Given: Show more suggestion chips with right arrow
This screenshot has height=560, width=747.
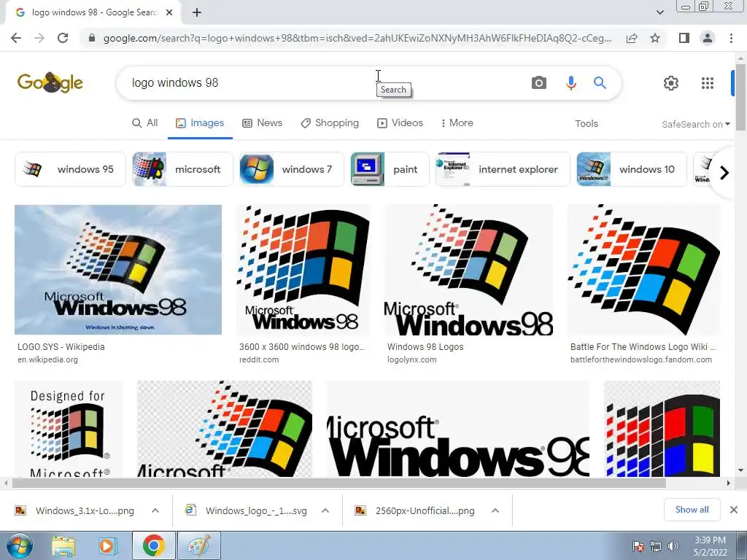Looking at the screenshot, I should (724, 172).
